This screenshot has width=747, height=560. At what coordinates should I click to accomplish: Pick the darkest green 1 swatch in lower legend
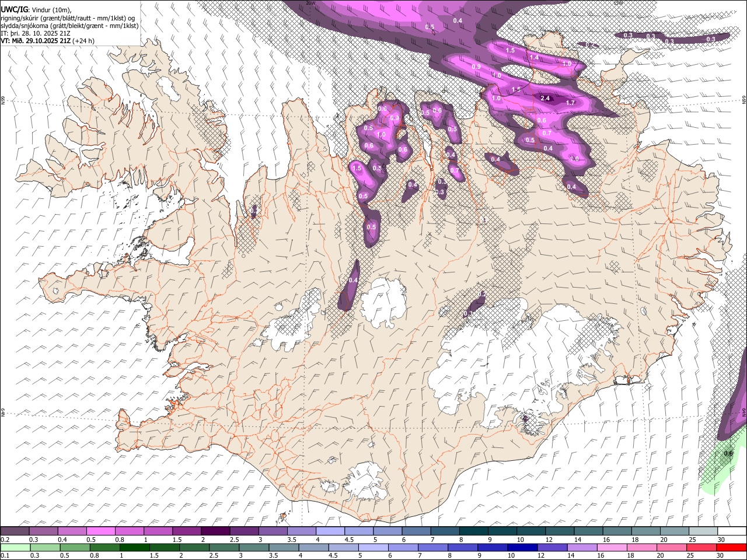135,548
